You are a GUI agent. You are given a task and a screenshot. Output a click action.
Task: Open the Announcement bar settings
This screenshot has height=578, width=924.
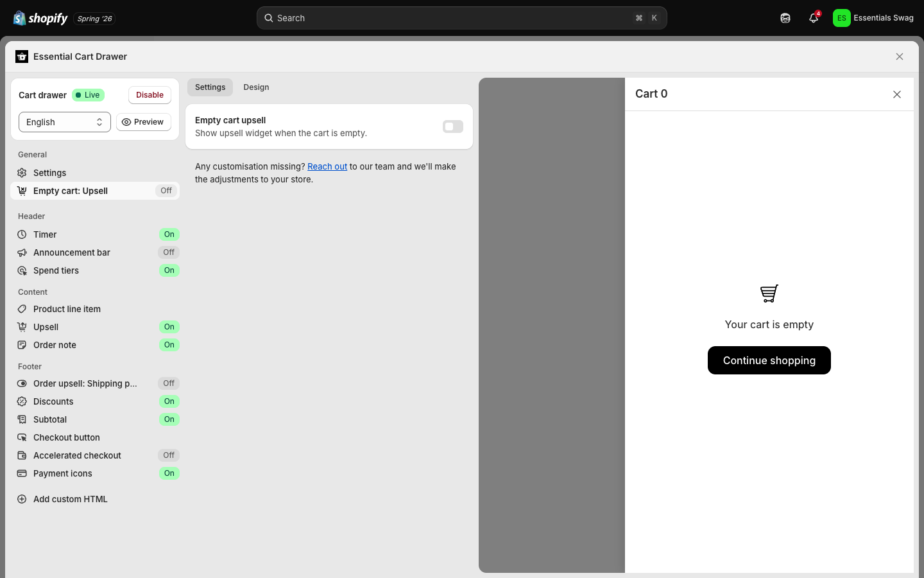(x=95, y=252)
